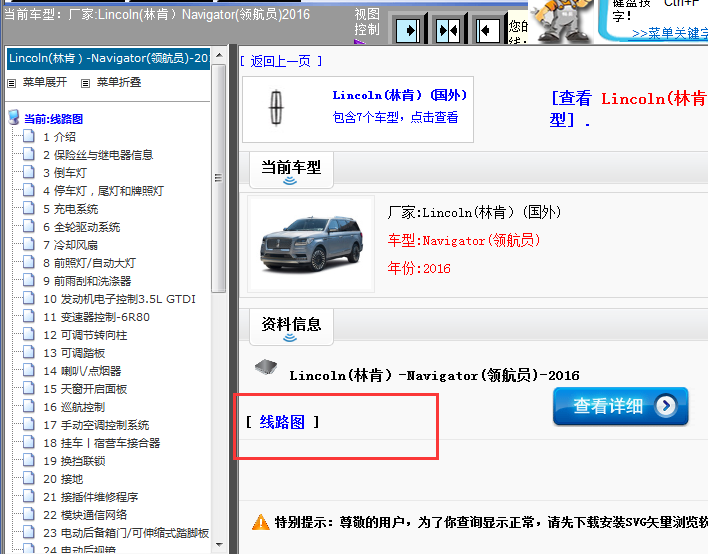Click the page icon for 5 充电系统
The width and height of the screenshot is (708, 554).
(28, 208)
